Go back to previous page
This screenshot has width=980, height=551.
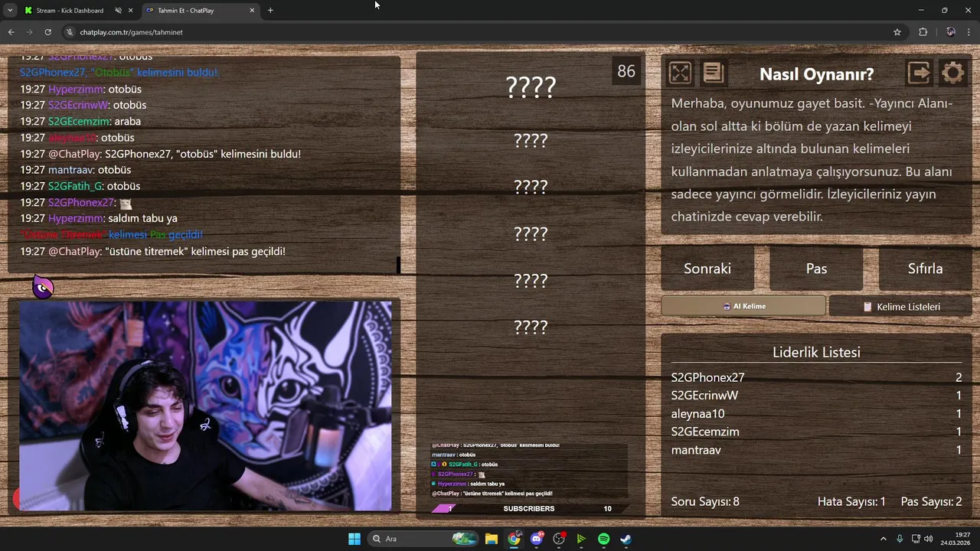click(x=11, y=32)
